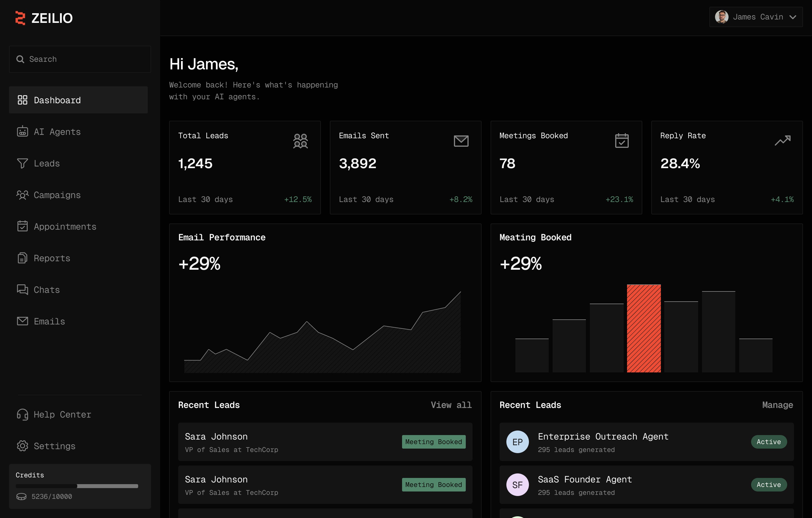Click the Emails Sent envelope icon

click(461, 141)
